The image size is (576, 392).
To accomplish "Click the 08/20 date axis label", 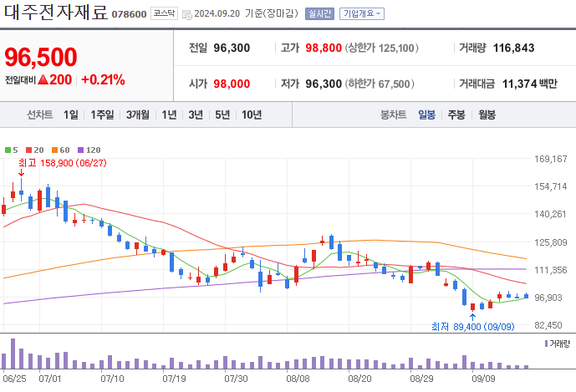I will 360,379.
